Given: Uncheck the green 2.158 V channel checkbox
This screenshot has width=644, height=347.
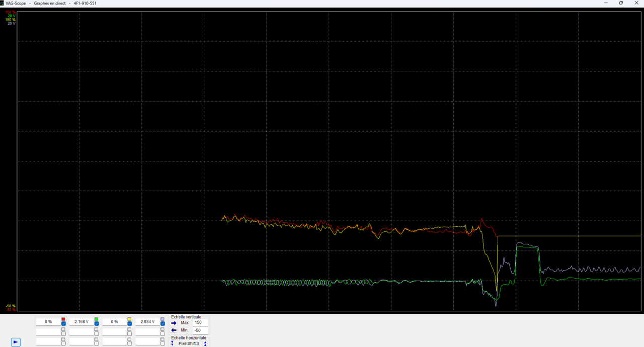Looking at the screenshot, I should coord(96,324).
